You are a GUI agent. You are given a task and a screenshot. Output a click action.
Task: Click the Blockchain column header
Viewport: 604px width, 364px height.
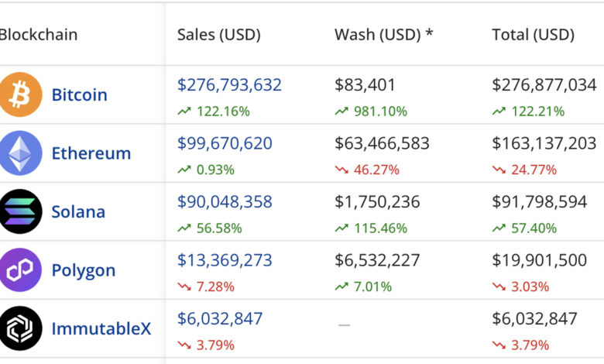(39, 35)
